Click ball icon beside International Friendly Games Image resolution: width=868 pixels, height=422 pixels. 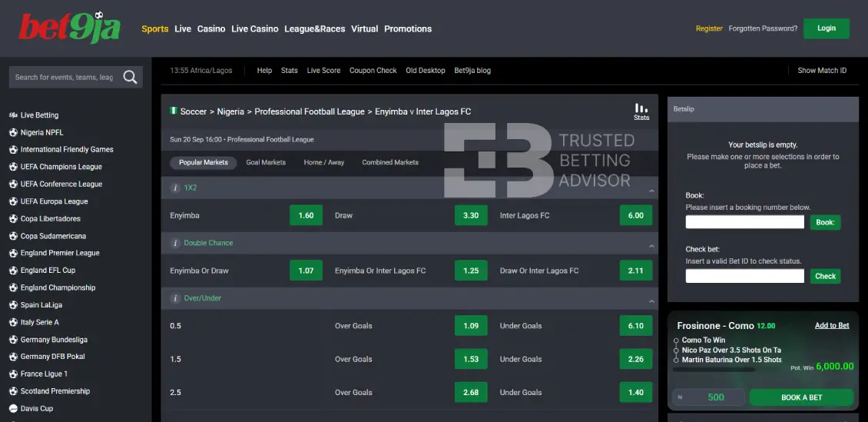(x=13, y=150)
